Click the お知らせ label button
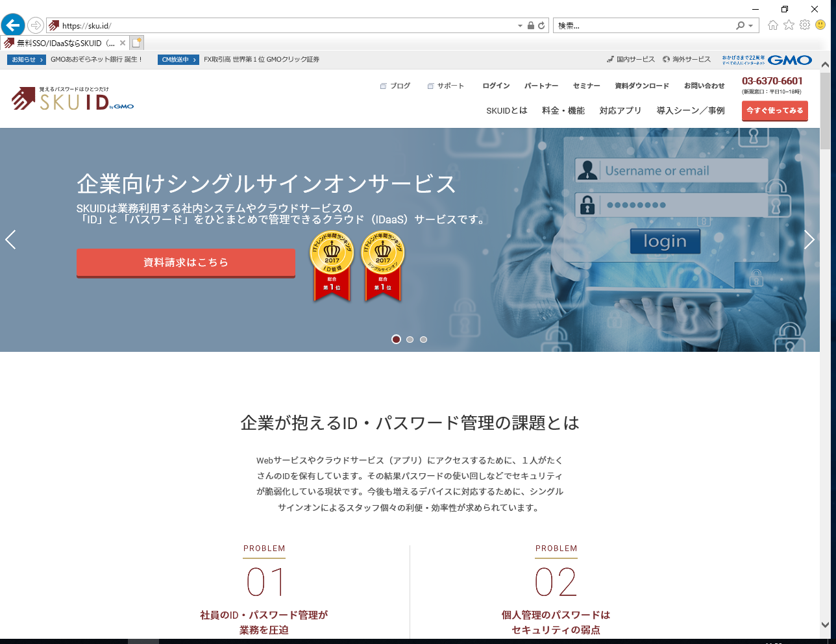The height and width of the screenshot is (644, 836). pos(27,60)
